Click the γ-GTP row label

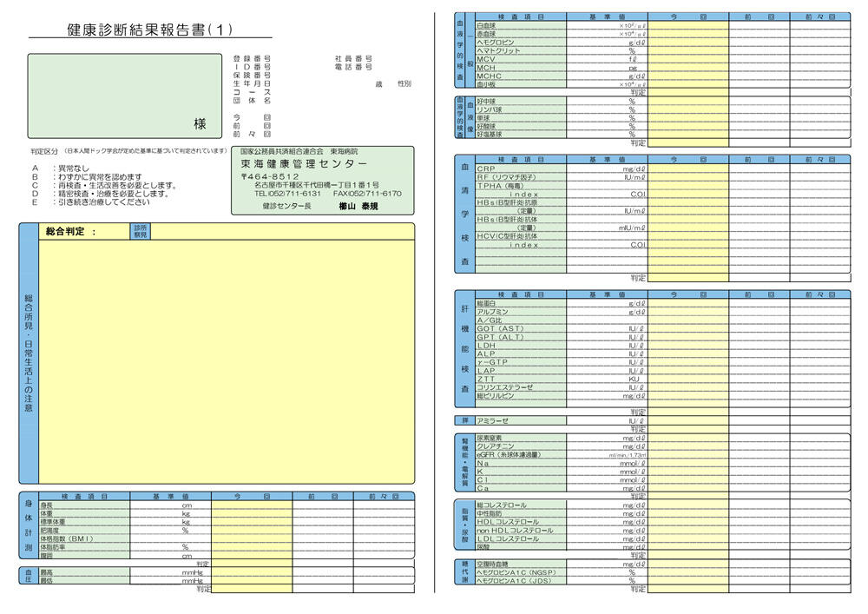(492, 362)
